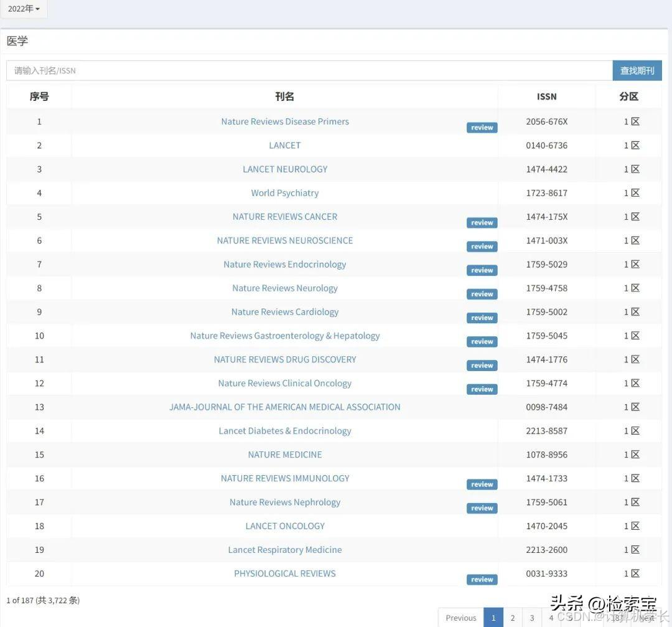Open the LANCET journal link

click(285, 145)
